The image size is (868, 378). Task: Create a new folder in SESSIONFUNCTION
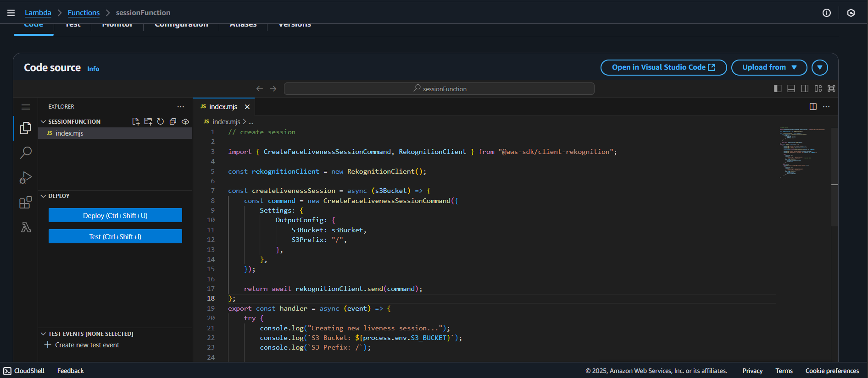(148, 121)
